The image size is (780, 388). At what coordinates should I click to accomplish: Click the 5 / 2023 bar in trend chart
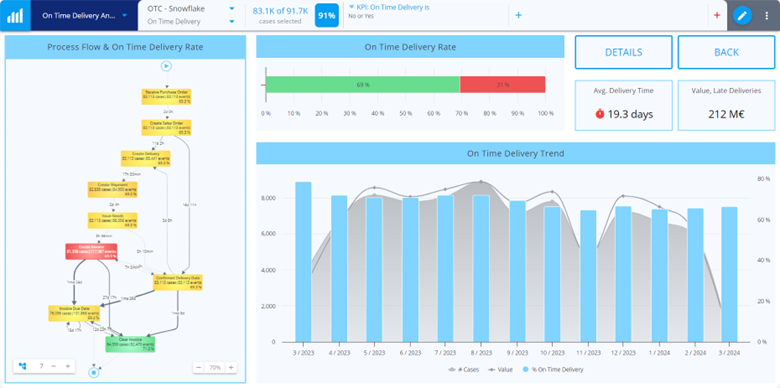click(x=375, y=270)
